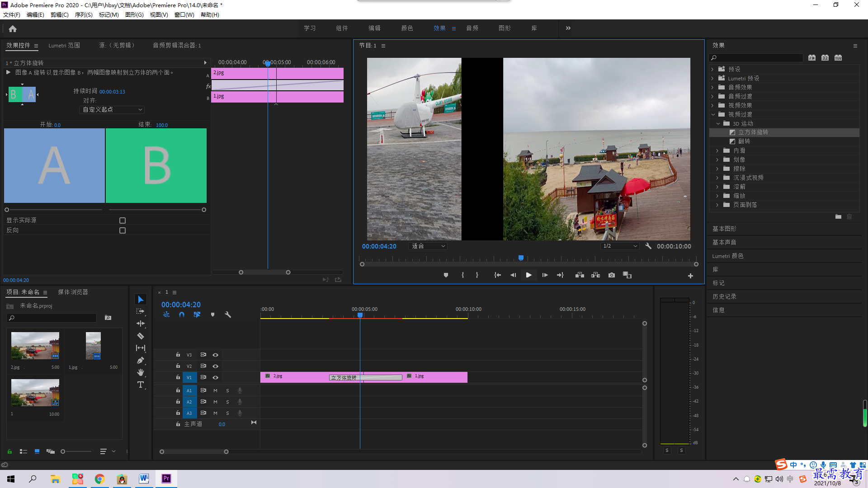
Task: Open 历史记录 panel
Action: (x=724, y=297)
